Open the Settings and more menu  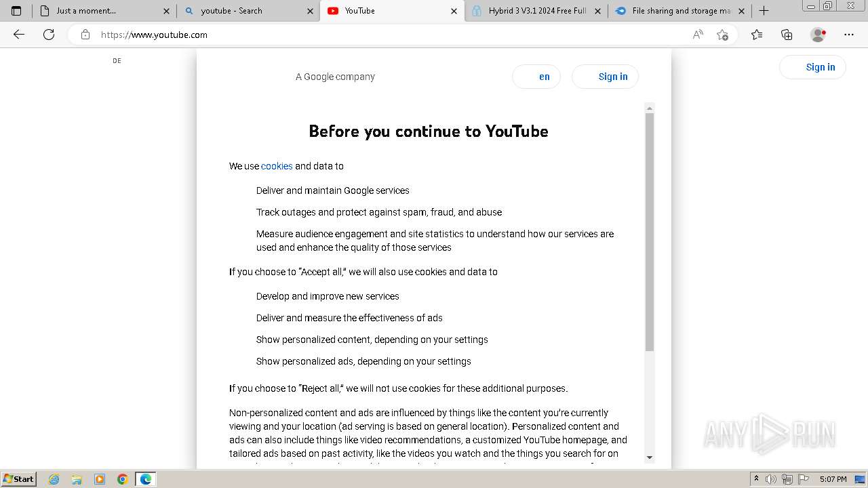pos(849,35)
